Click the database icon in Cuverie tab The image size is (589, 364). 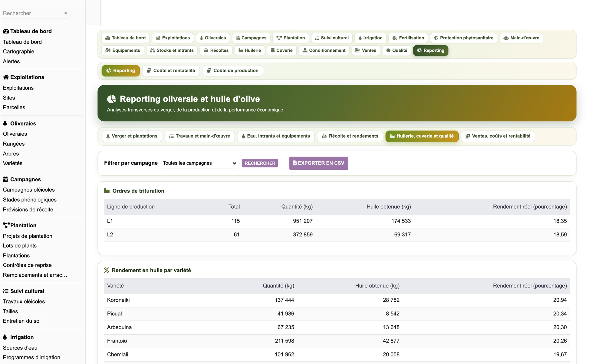click(273, 50)
